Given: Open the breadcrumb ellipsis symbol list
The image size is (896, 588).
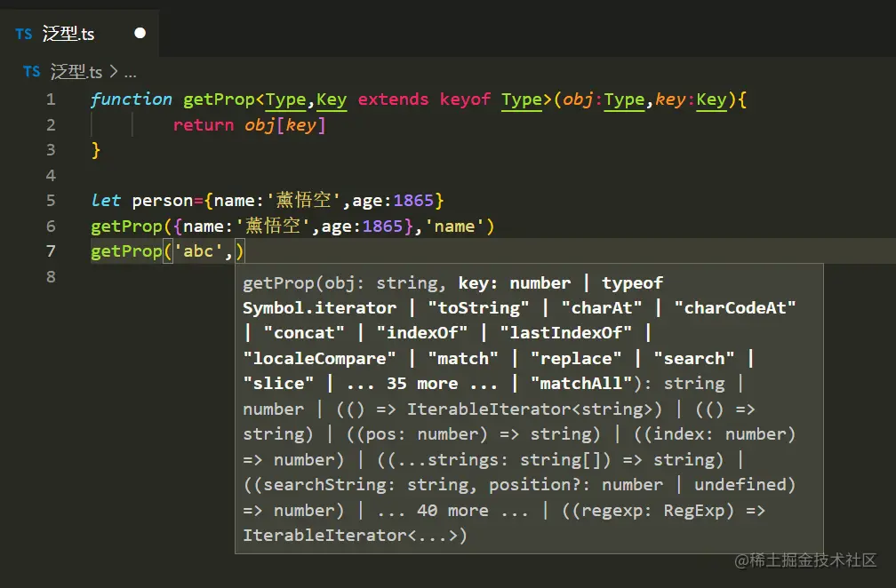Looking at the screenshot, I should pos(131,73).
